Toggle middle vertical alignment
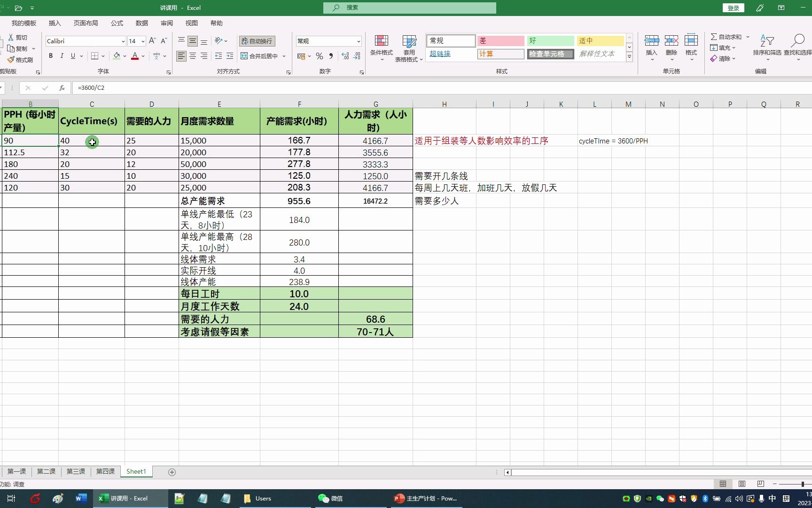The height and width of the screenshot is (508, 812). (x=193, y=41)
